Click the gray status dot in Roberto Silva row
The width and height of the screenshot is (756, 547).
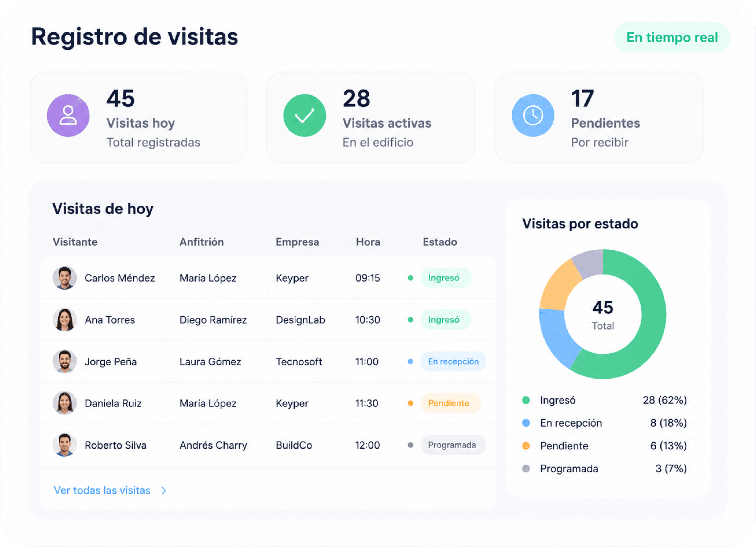(x=411, y=445)
